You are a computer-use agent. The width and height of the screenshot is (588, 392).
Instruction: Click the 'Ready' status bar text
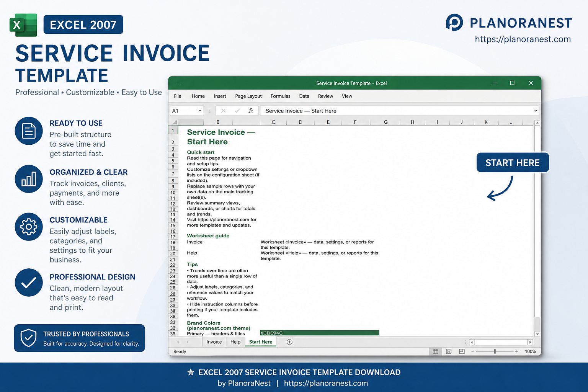(x=180, y=351)
